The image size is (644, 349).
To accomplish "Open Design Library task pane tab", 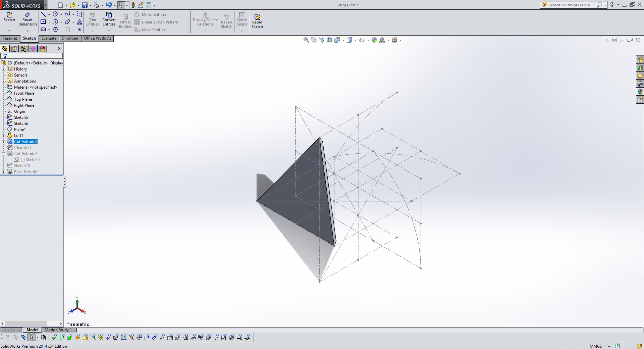I will (640, 67).
